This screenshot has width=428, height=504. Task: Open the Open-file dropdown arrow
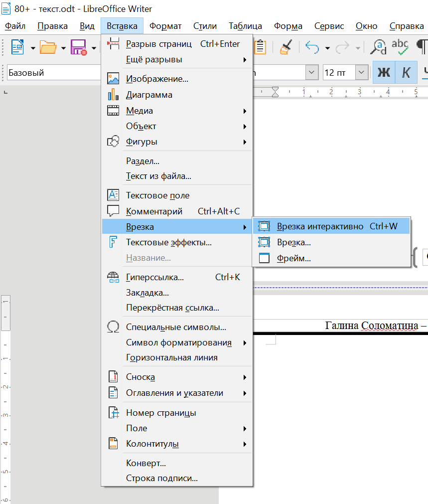[63, 48]
